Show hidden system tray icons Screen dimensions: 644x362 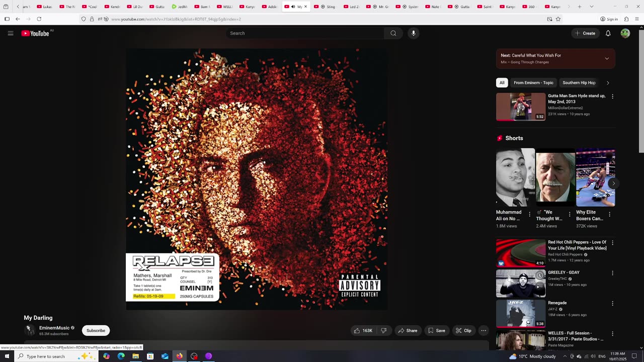[x=565, y=356]
